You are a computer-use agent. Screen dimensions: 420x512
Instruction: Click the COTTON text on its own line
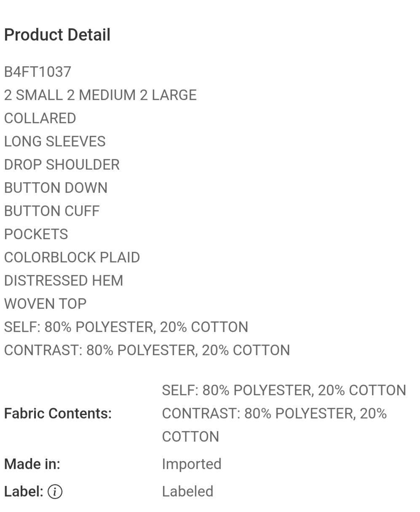pos(190,437)
